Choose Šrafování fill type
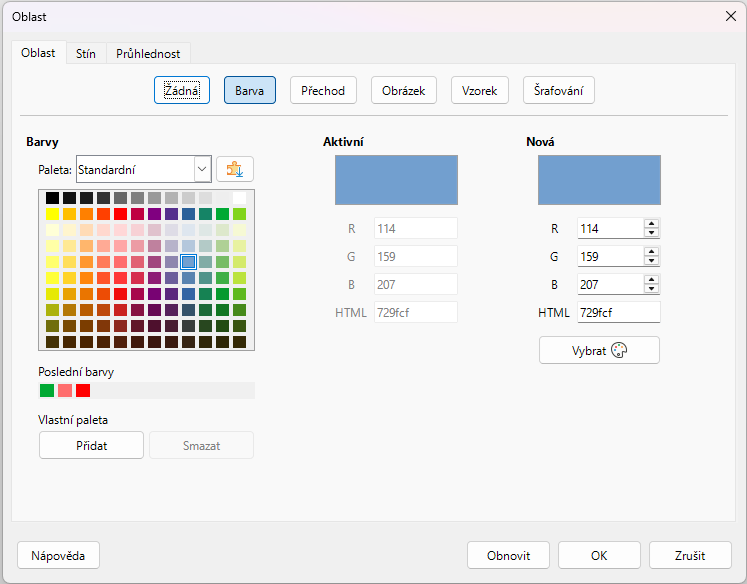747x584 pixels. pos(558,90)
